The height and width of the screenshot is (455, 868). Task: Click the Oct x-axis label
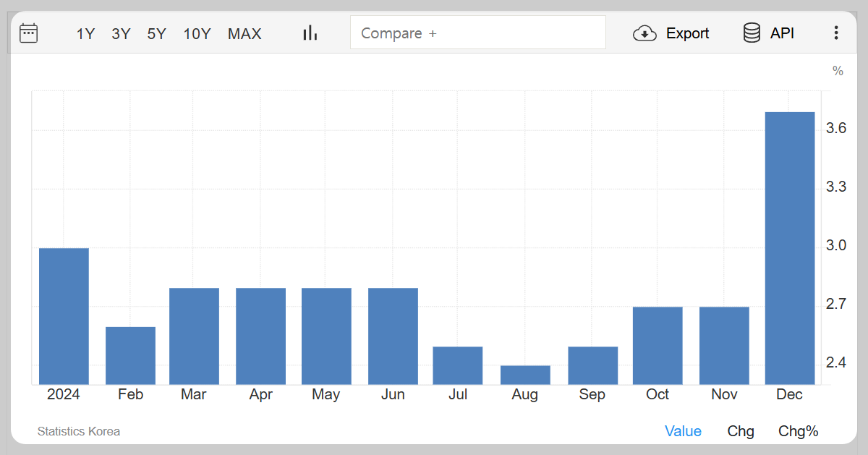point(658,394)
